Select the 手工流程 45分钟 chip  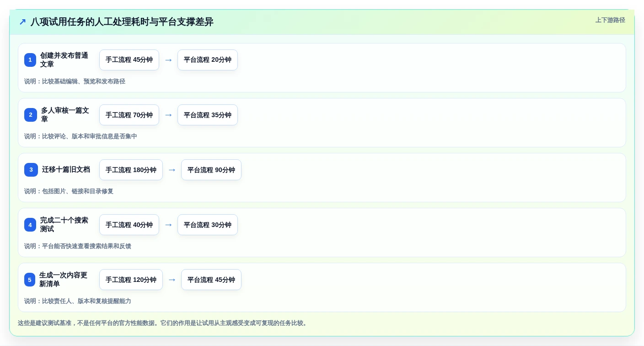click(x=129, y=60)
